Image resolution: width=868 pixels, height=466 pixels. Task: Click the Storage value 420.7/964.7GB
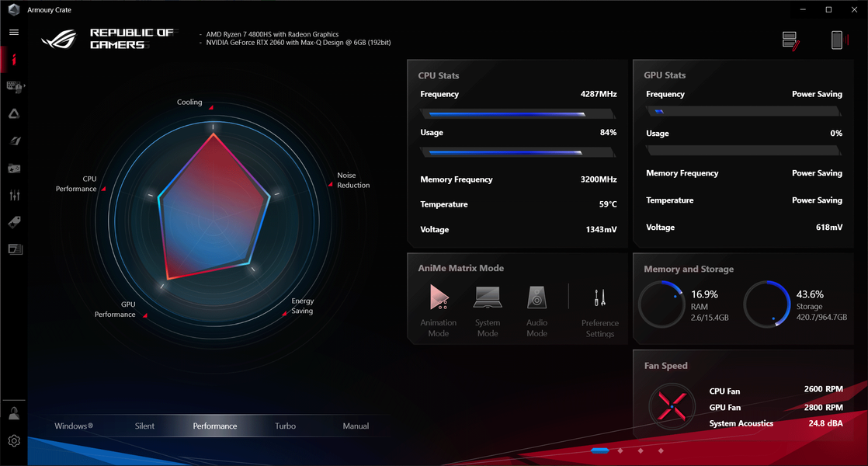tap(821, 317)
